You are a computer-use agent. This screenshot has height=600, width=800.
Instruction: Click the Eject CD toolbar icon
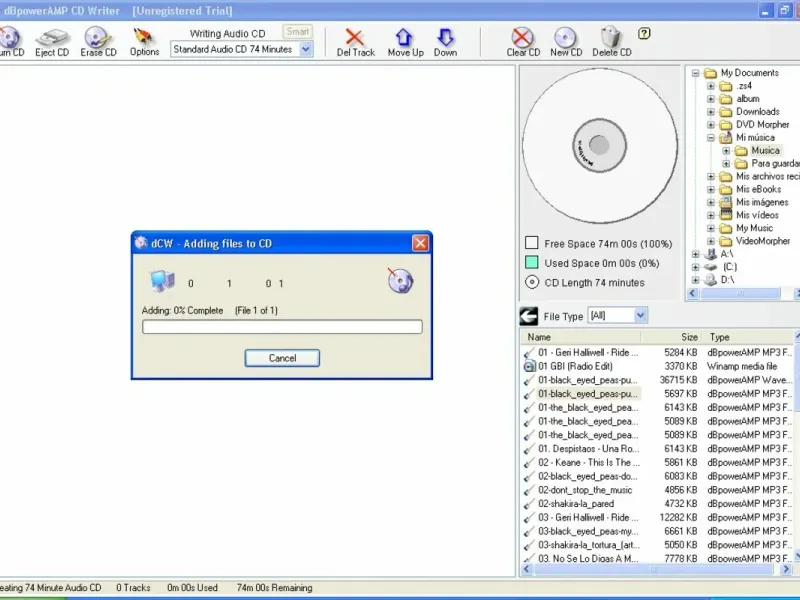tap(52, 37)
